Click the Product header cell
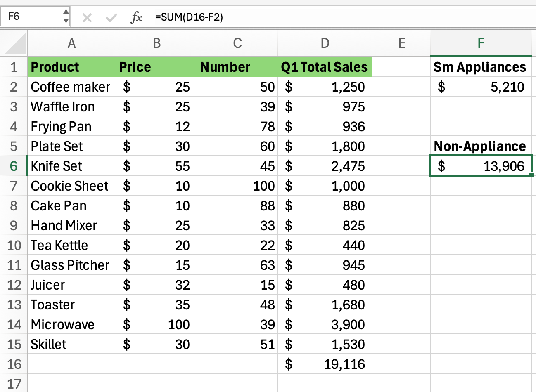Image resolution: width=536 pixels, height=392 pixels. (72, 67)
